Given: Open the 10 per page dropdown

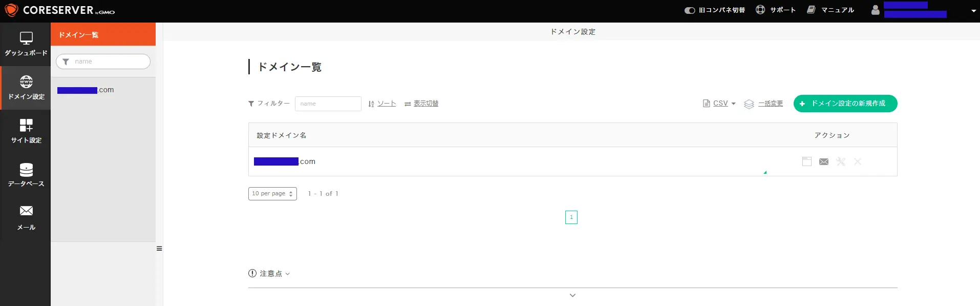Looking at the screenshot, I should [272, 194].
